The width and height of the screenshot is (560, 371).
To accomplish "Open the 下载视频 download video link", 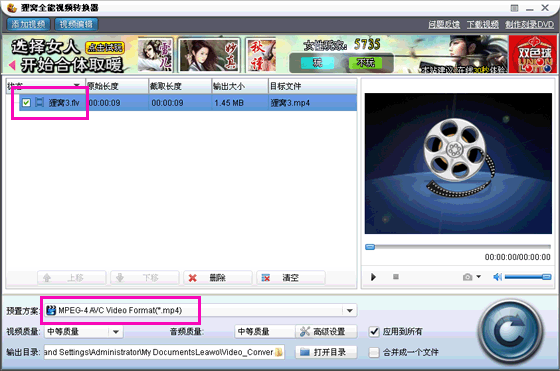I will tap(483, 24).
